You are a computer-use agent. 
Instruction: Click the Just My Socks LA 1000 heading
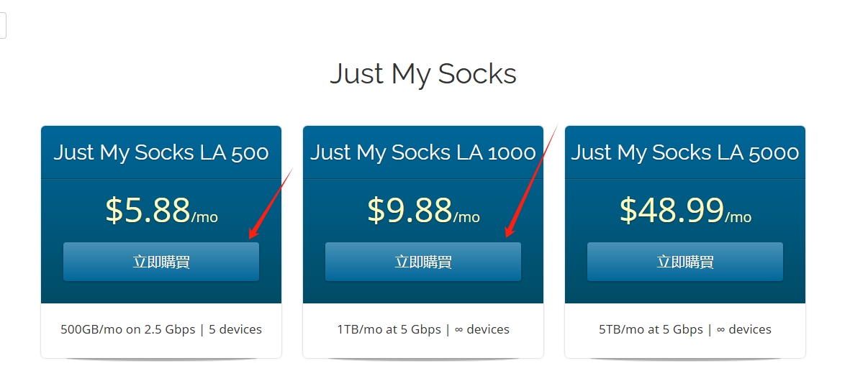(423, 152)
